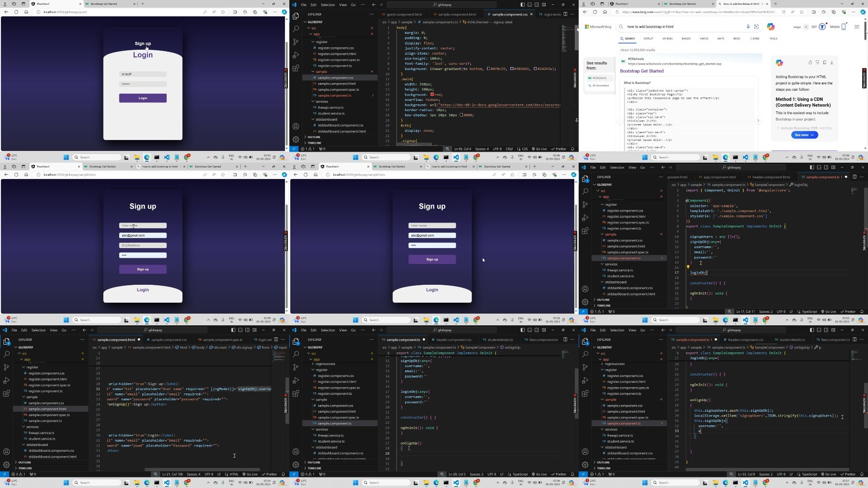The image size is (868, 488).
Task: Split editor right in CSS editor window
Action: pos(565,14)
